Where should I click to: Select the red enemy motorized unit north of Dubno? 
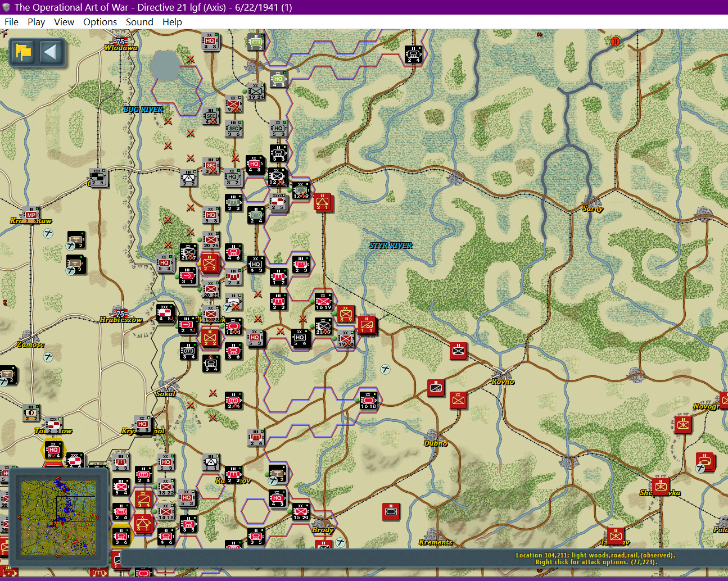coord(436,388)
